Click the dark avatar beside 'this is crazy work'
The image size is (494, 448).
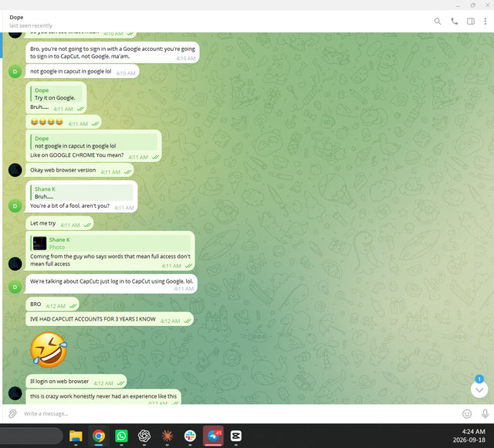[15, 393]
